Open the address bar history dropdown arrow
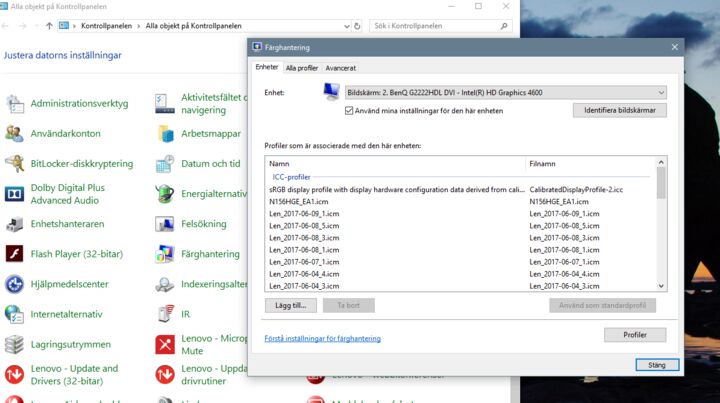This screenshot has width=720, height=403. coord(347,26)
